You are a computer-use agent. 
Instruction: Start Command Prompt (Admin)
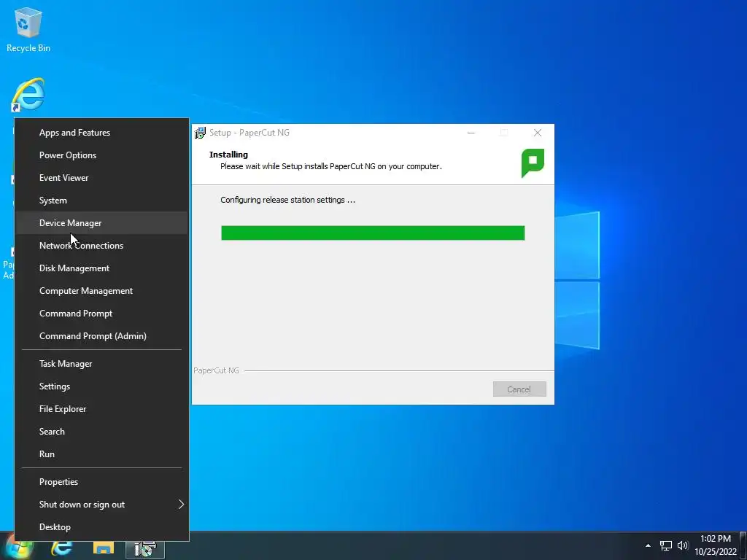[102, 336]
